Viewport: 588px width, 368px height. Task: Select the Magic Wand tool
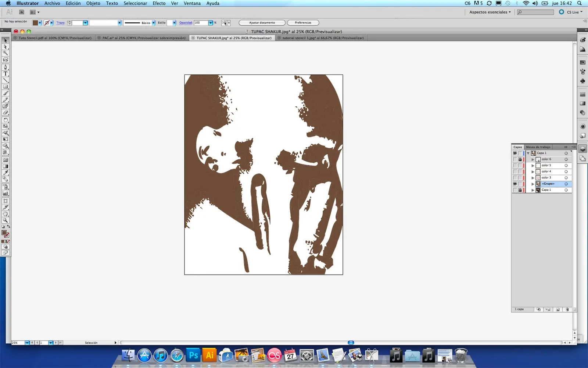click(x=6, y=53)
